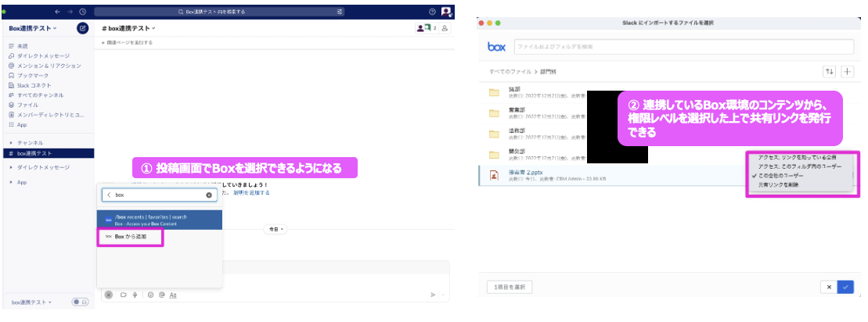Open send options dropdown arrow

(443, 295)
